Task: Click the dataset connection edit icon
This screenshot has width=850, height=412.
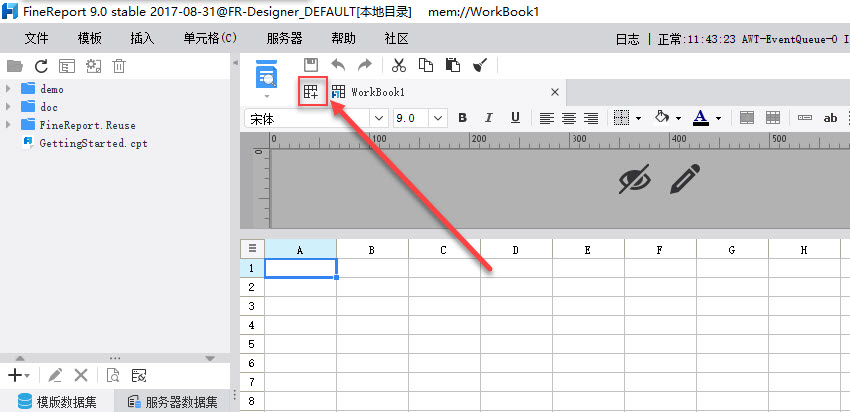Action: click(139, 375)
